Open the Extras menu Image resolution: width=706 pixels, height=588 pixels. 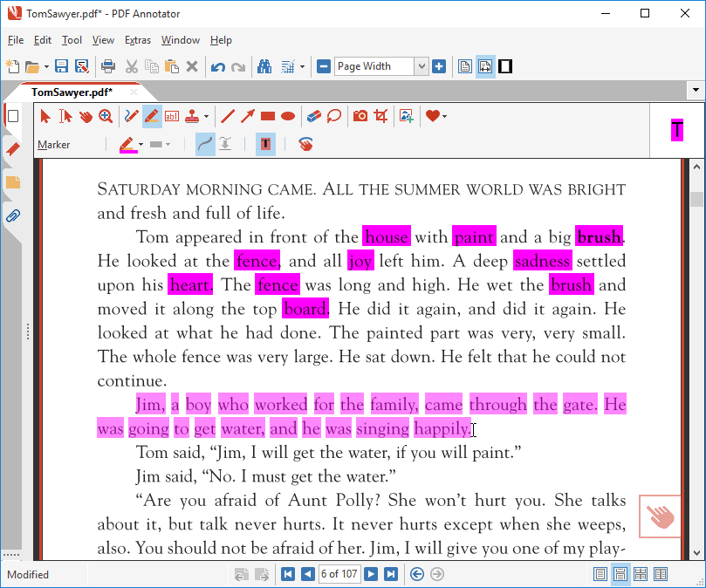(x=137, y=40)
